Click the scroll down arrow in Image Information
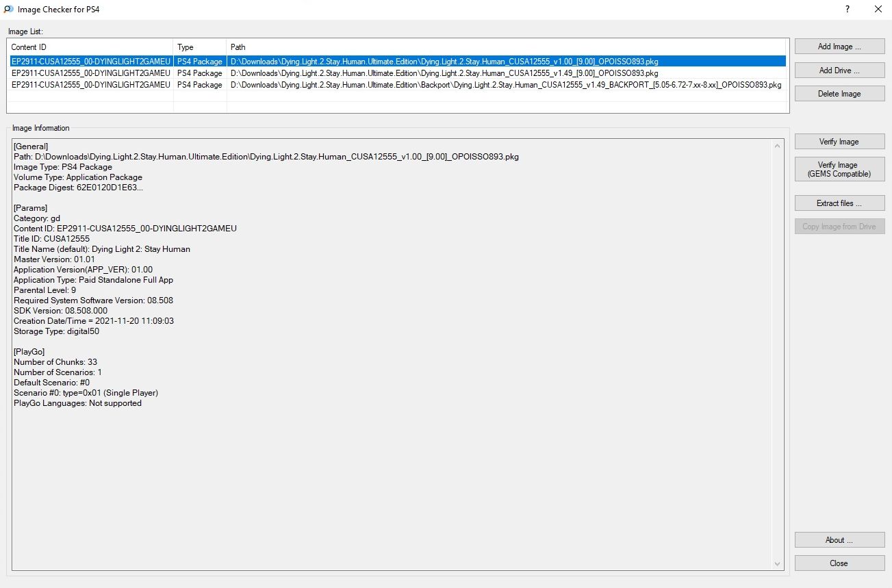Viewport: 892px width, 588px height. pyautogui.click(x=778, y=564)
